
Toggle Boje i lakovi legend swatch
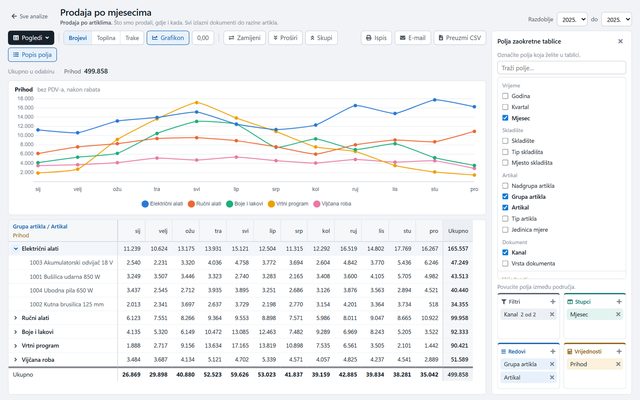229,204
